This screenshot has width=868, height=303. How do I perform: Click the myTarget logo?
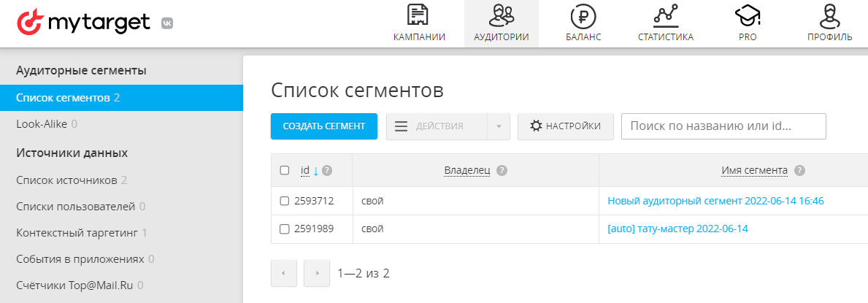84,23
